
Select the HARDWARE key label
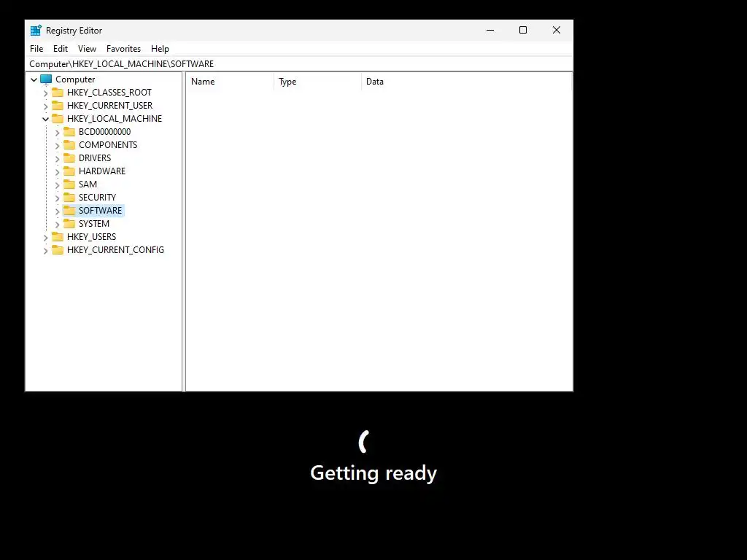click(102, 171)
